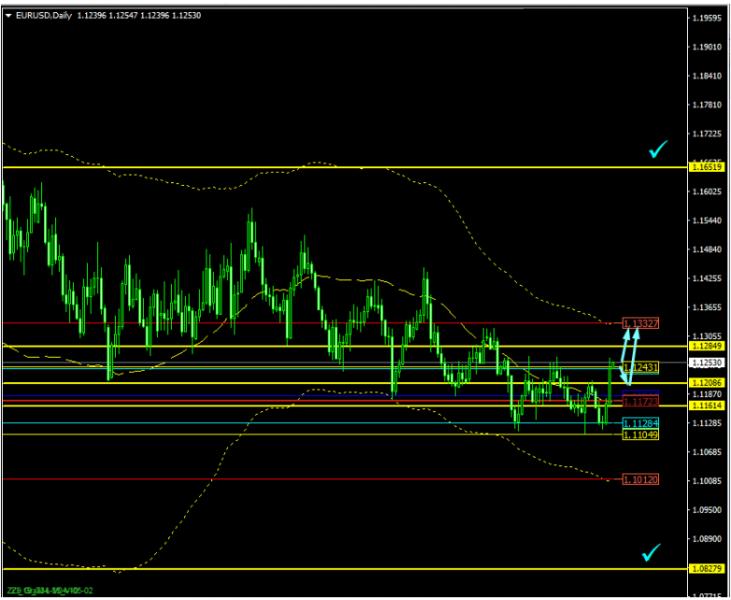Click the green ZZB indicator label at chart bottom

(50, 591)
